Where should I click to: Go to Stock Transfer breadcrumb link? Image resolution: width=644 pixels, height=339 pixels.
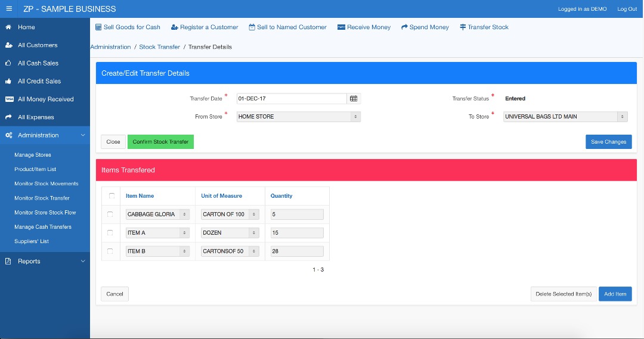(x=159, y=47)
